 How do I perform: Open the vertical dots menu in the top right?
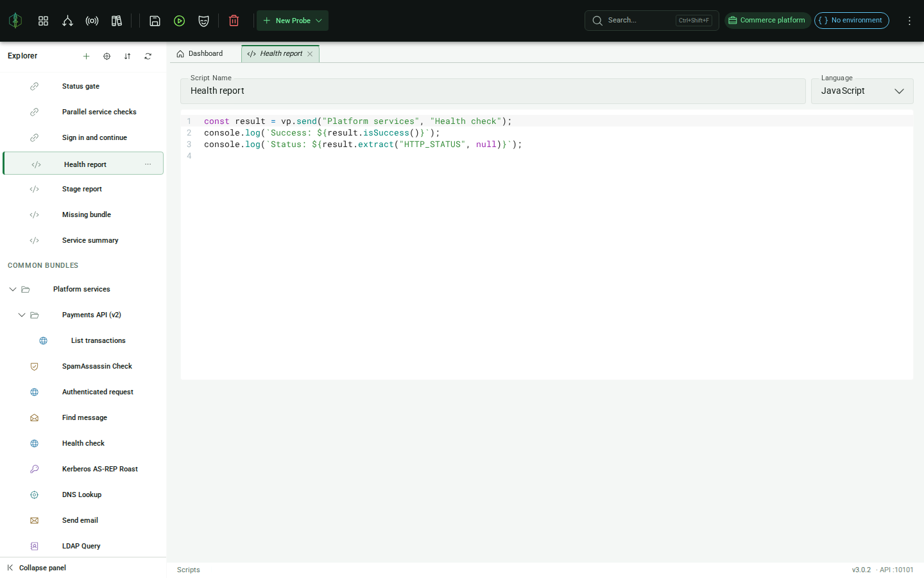tap(909, 21)
